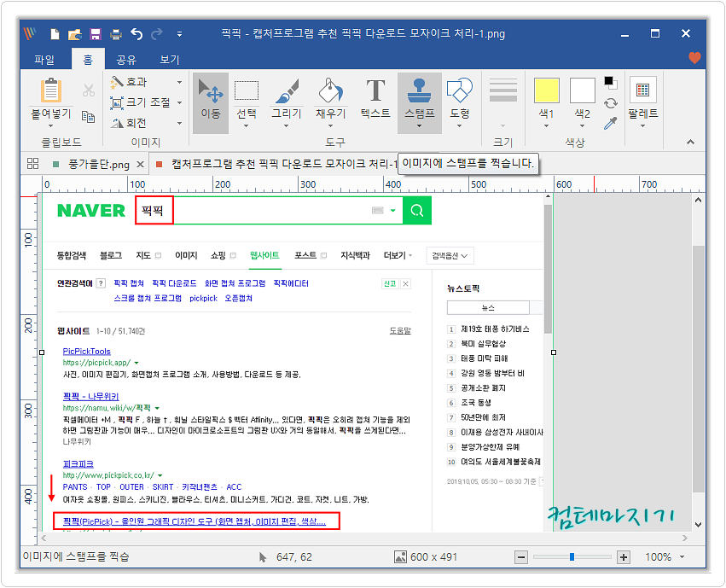The width and height of the screenshot is (726, 588).
Task: Expand the 그리기 tool dropdown arrow
Action: [x=286, y=126]
